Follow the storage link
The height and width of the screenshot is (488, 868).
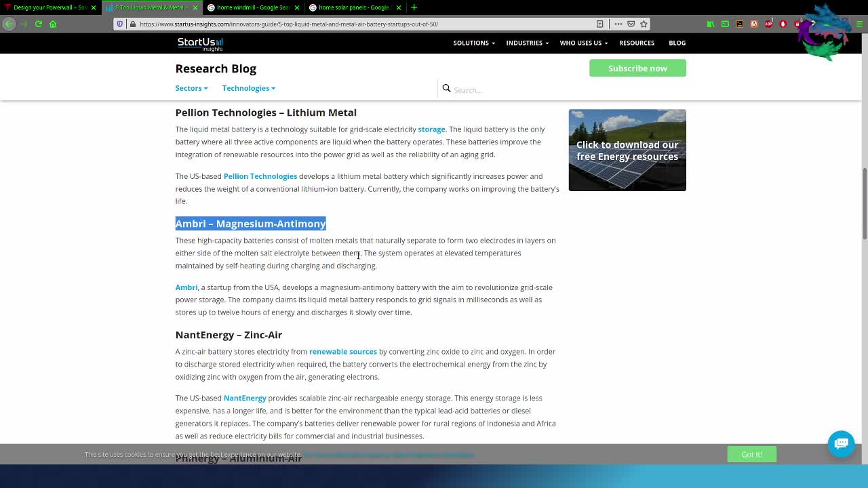[x=431, y=129]
